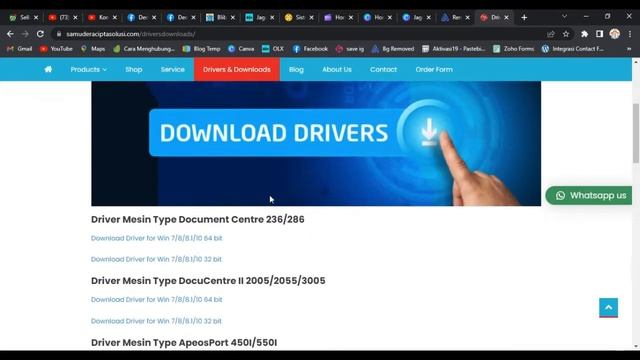640x360 pixels.
Task: Open the Facebook bookmark
Action: pos(311,49)
